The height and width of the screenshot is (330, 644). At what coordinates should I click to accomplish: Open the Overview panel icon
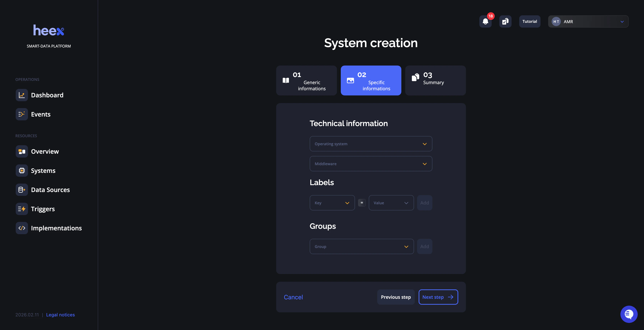pyautogui.click(x=22, y=151)
